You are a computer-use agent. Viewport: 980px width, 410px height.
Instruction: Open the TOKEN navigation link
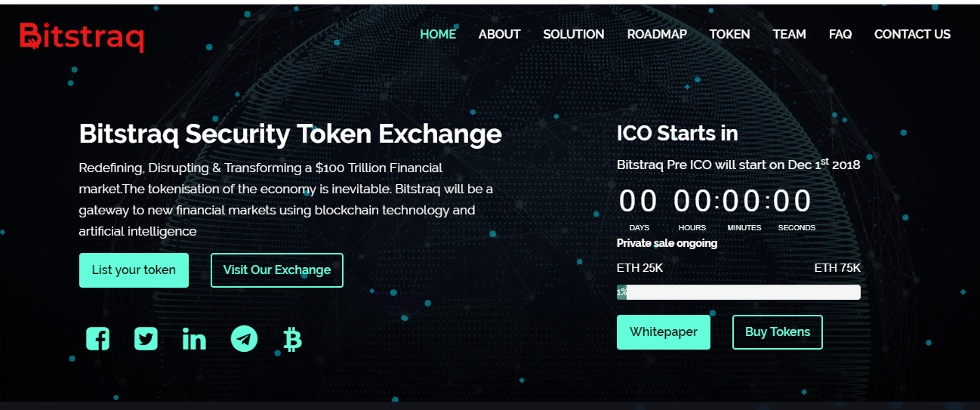729,34
